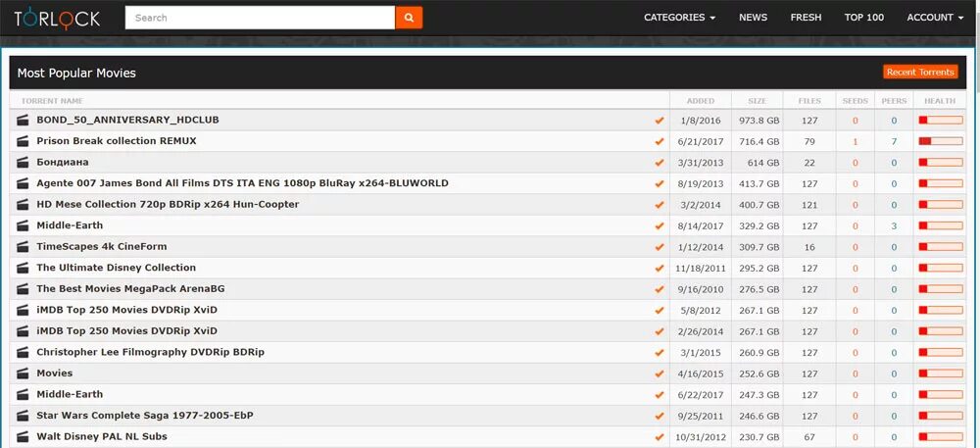Click health bar for BOND_50_ANNIVERSARY_HDCLUB
The height and width of the screenshot is (448, 980).
click(941, 121)
